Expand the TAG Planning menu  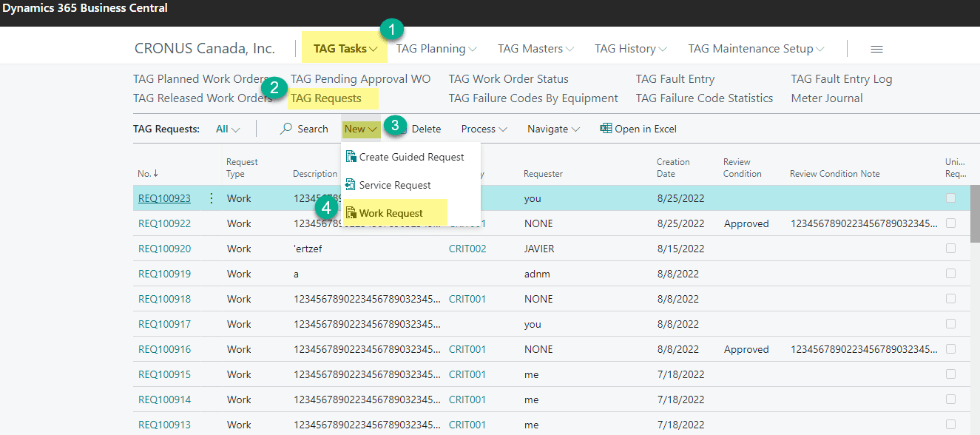point(436,49)
